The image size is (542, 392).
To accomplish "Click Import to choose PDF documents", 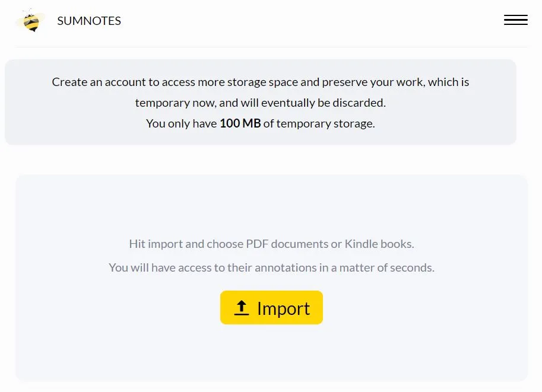I will click(271, 307).
